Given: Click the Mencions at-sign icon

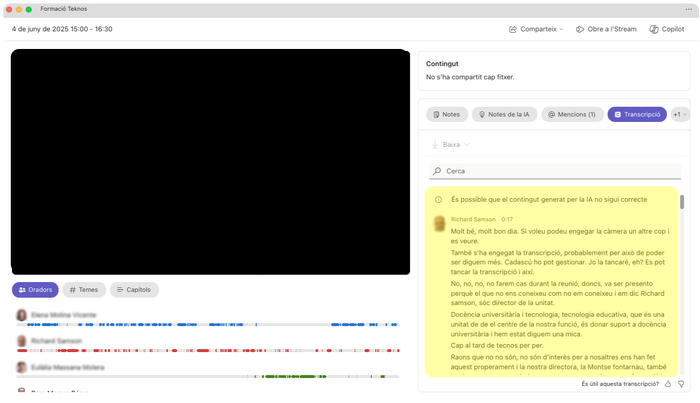Looking at the screenshot, I should (551, 114).
